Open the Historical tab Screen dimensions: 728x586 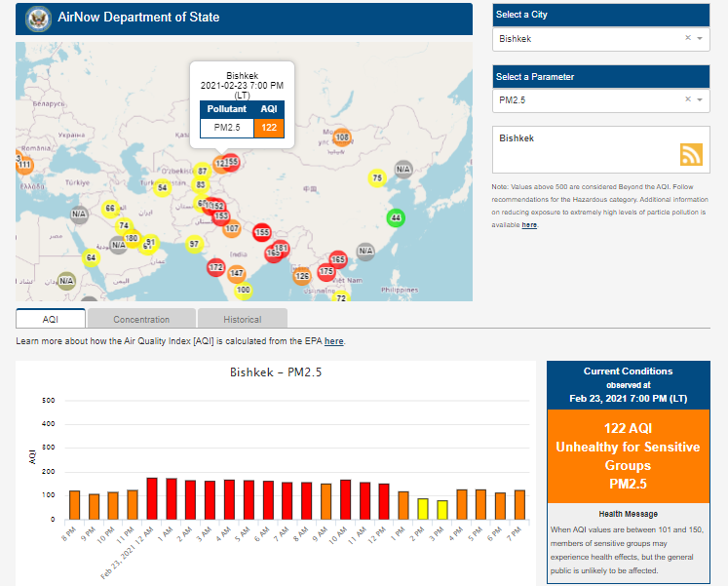click(x=242, y=319)
